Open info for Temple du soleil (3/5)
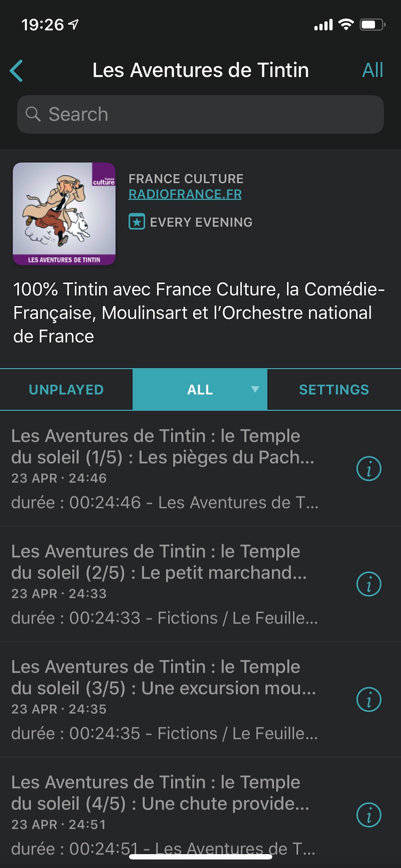Viewport: 401px width, 868px height. [x=369, y=700]
